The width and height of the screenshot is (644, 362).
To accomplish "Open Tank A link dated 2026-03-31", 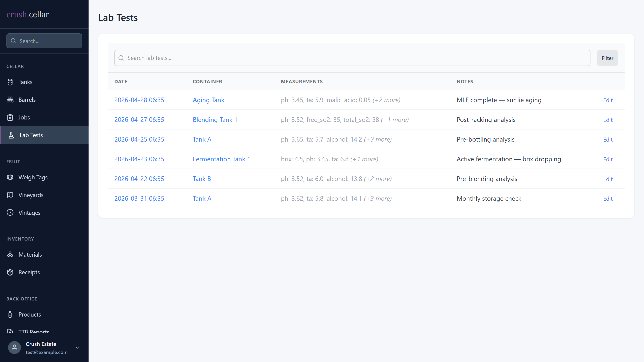I will (x=202, y=199).
